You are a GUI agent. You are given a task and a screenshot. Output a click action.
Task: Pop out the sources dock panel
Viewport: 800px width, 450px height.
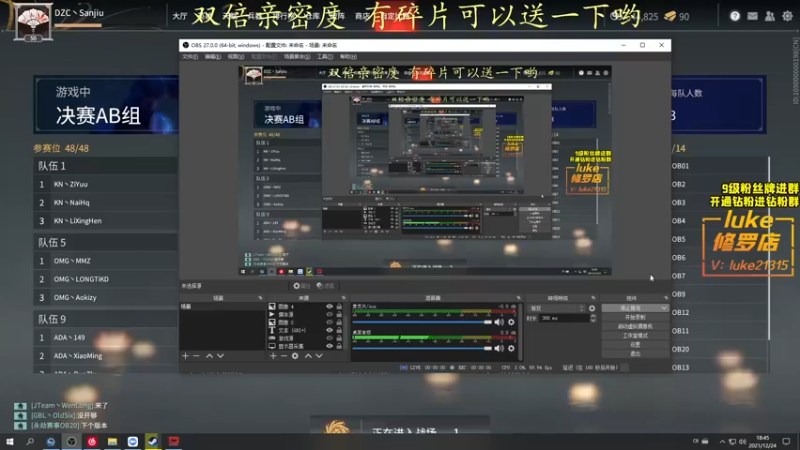point(343,298)
